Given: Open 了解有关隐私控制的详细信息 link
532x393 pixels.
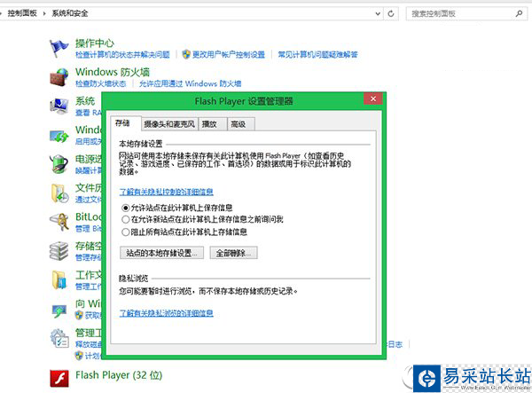Looking at the screenshot, I should pyautogui.click(x=167, y=192).
